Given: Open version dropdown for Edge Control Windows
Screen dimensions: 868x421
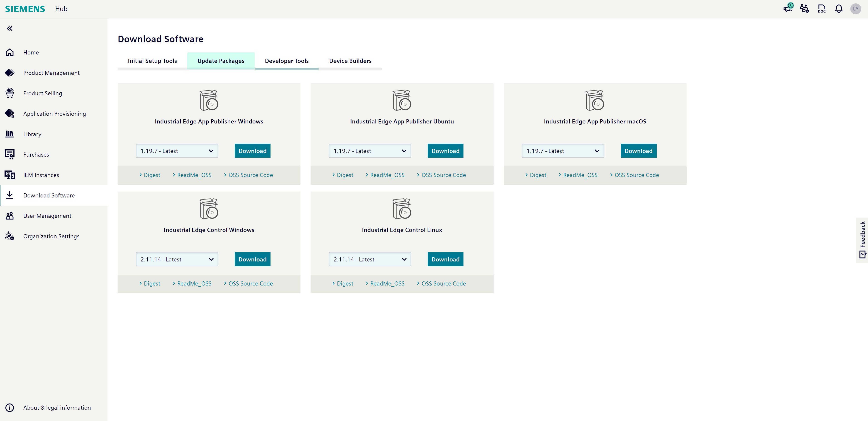Looking at the screenshot, I should point(177,259).
